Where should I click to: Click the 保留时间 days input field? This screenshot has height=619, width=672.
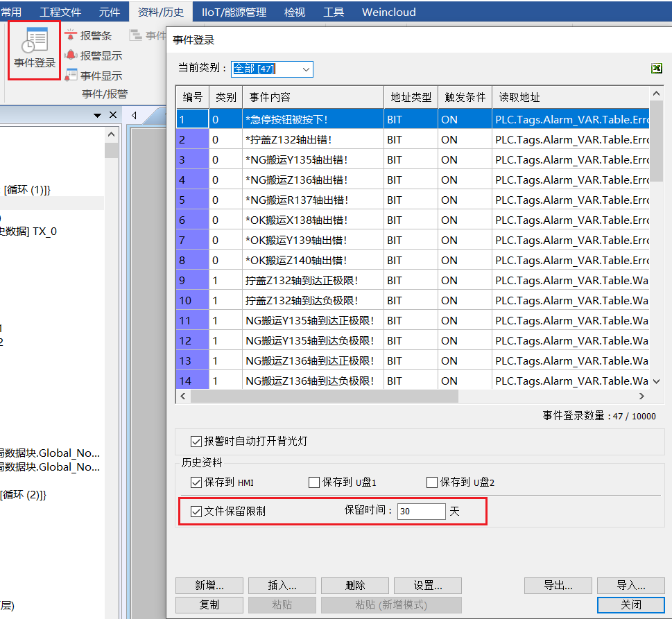click(421, 512)
